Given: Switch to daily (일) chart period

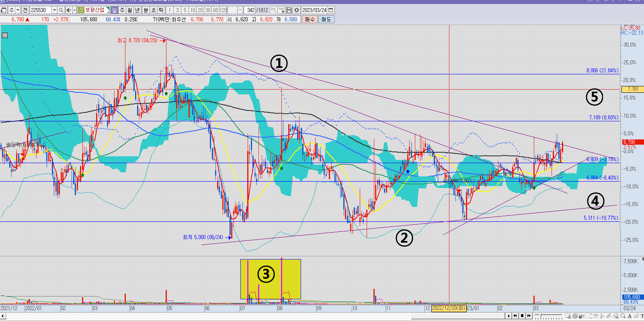Looking at the screenshot, I should [x=114, y=10].
